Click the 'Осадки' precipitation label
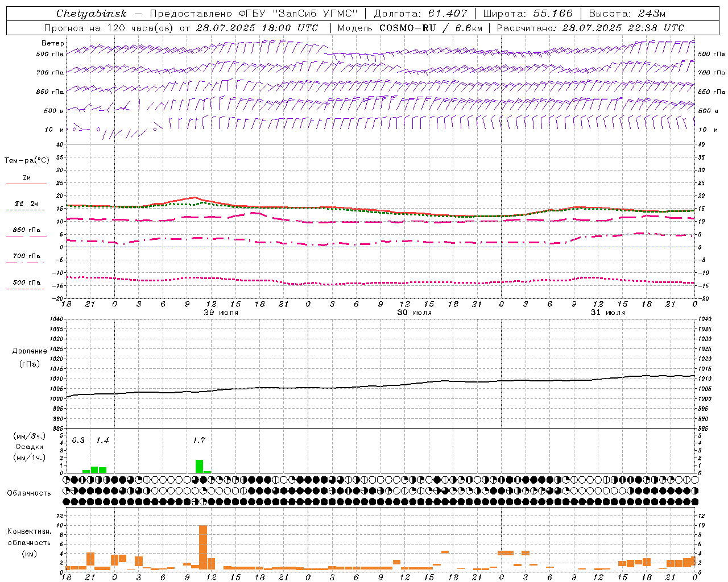The image size is (728, 582). (x=30, y=447)
